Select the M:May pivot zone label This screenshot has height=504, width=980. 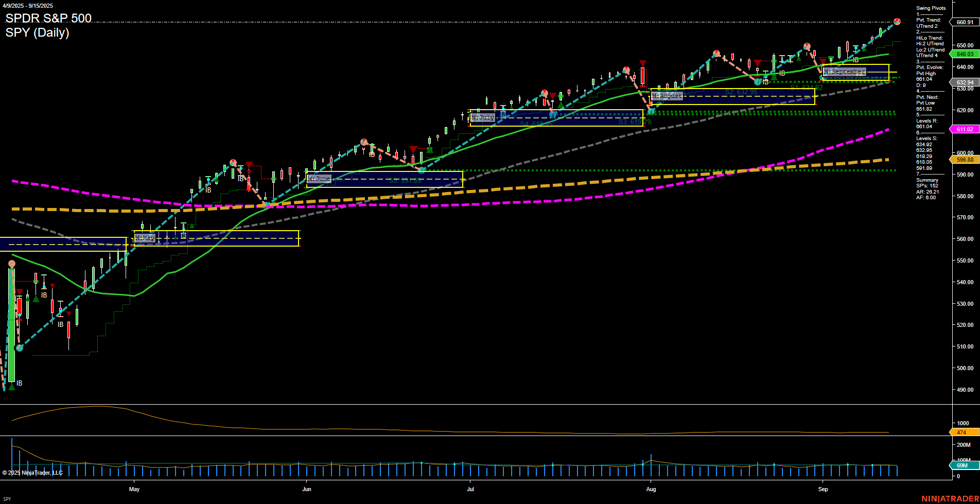coord(144,238)
